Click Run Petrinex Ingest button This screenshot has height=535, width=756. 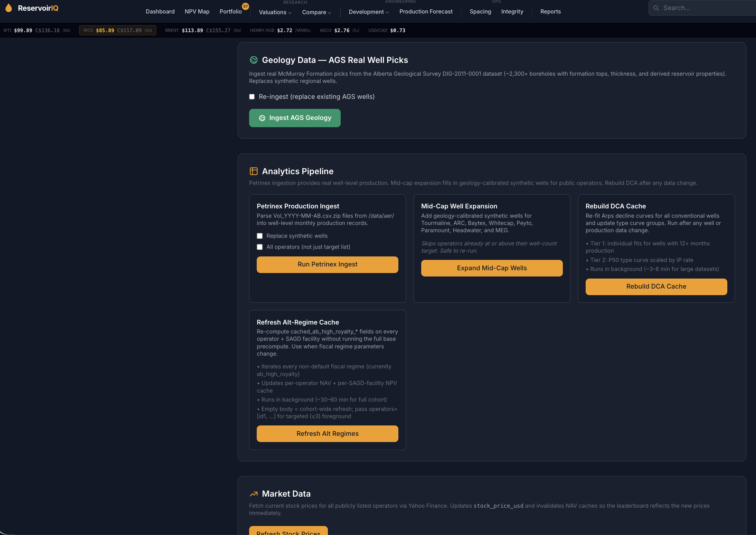[x=327, y=265]
